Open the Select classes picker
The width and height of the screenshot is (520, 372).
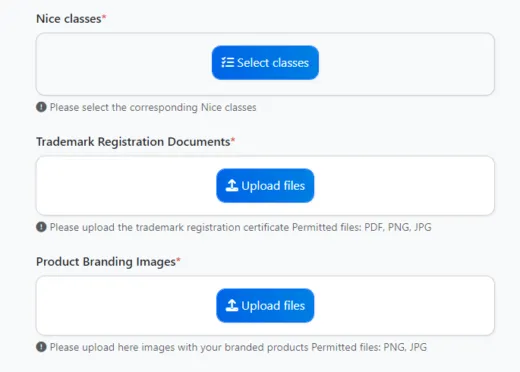tap(265, 63)
